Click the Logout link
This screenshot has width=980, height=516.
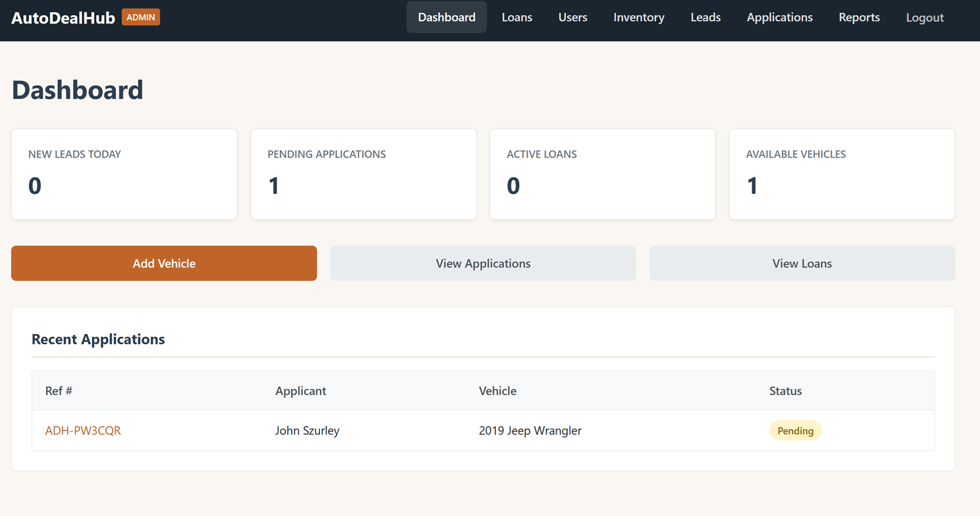pos(924,18)
